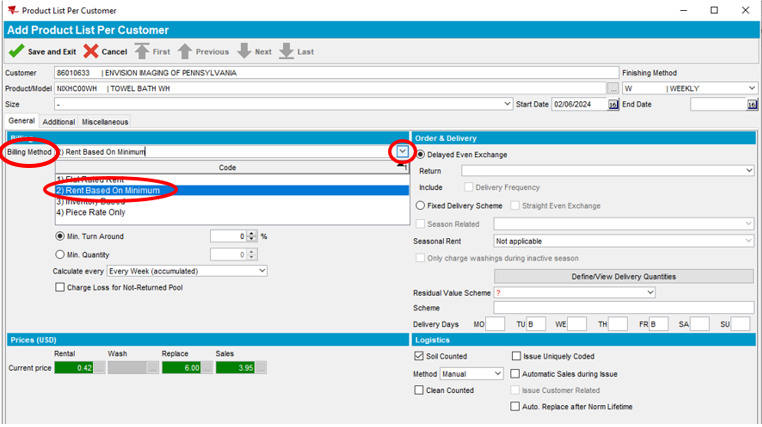Uncheck the Soil Counted checkbox
The image size is (762, 427).
(x=419, y=355)
